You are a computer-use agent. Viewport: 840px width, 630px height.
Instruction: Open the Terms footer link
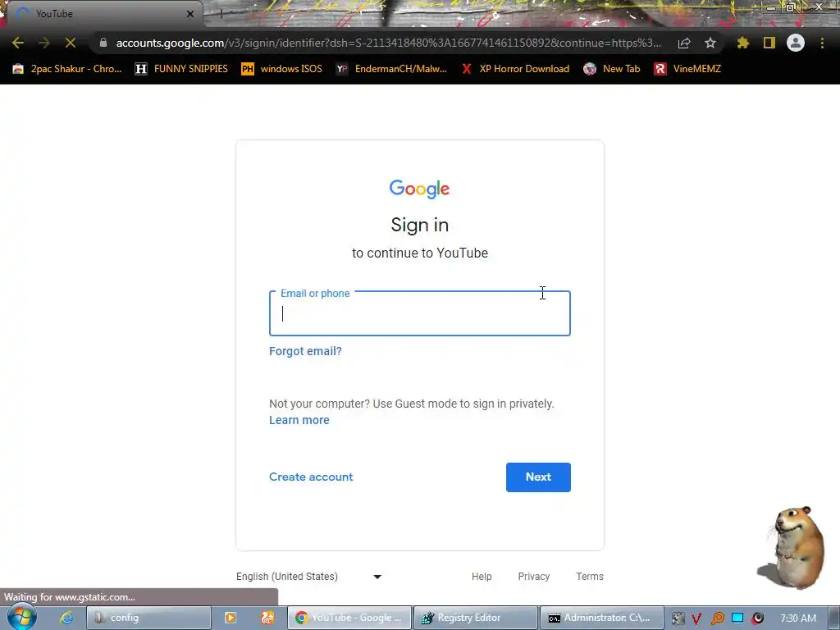(x=590, y=577)
